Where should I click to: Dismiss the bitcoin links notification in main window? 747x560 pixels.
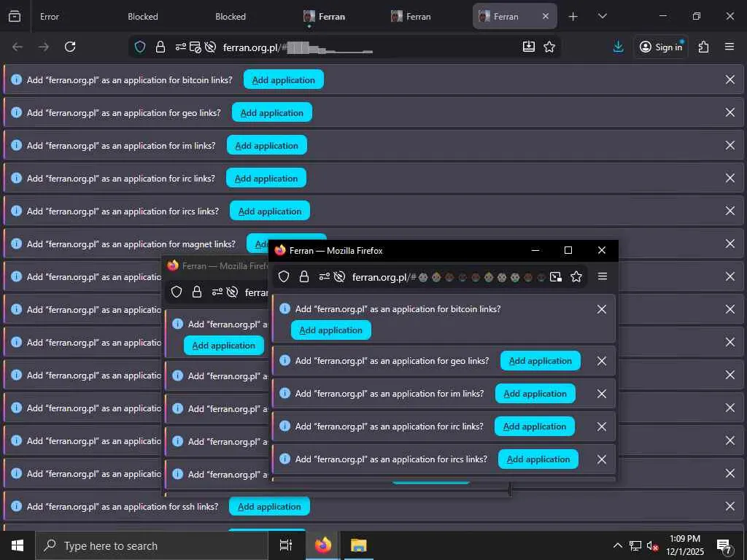tap(729, 79)
